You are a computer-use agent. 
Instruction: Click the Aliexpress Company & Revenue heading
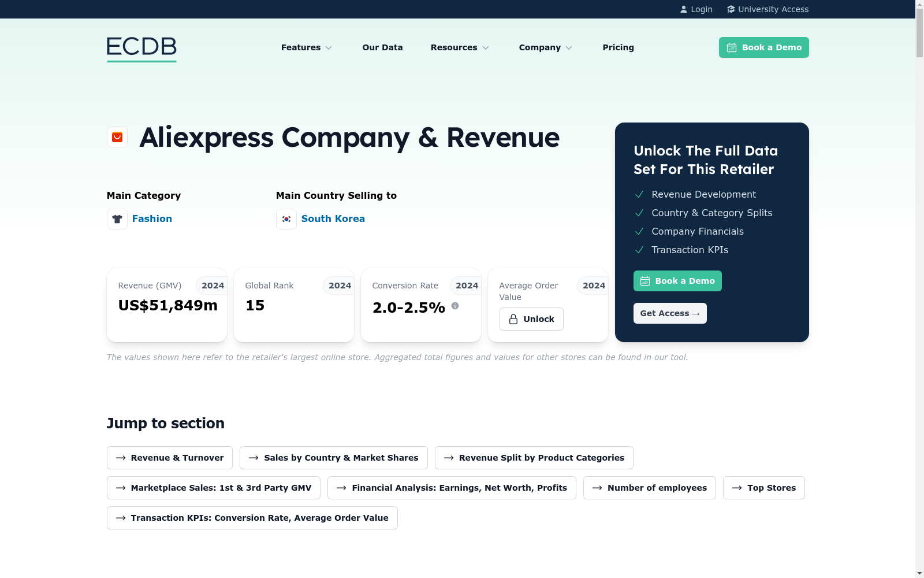(x=349, y=138)
